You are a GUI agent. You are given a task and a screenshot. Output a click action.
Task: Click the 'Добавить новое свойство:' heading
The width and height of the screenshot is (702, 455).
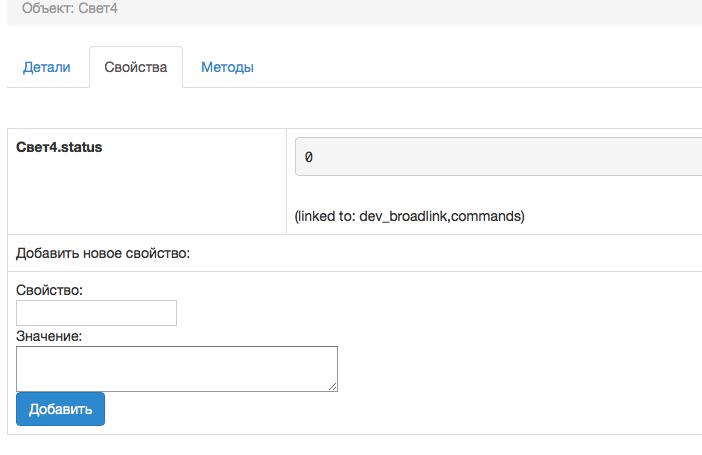(103, 253)
